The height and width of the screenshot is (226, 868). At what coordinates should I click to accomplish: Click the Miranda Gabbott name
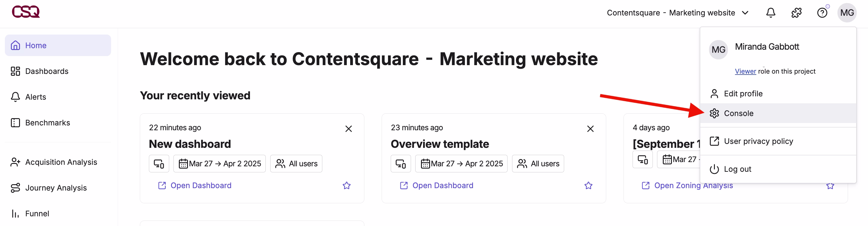(767, 47)
